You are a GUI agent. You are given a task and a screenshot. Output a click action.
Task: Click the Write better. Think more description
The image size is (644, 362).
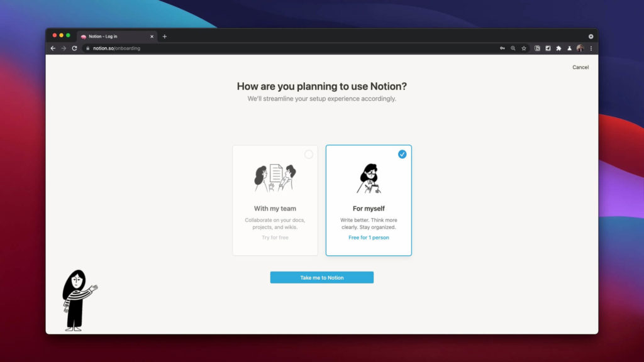(369, 224)
